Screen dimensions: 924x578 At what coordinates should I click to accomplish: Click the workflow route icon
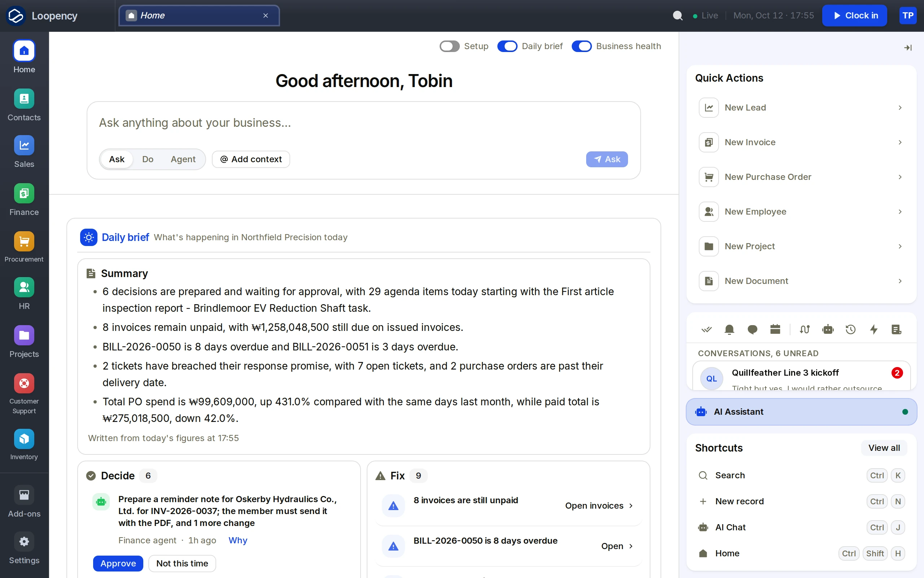[x=805, y=329]
